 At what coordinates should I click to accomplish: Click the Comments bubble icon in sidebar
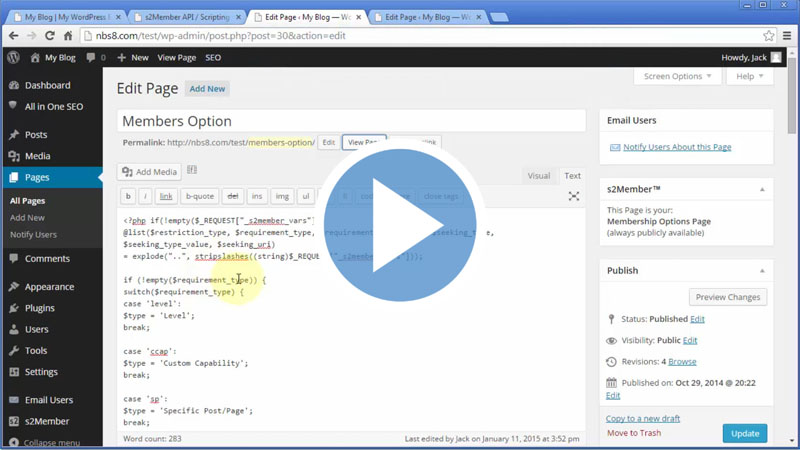[x=13, y=259]
